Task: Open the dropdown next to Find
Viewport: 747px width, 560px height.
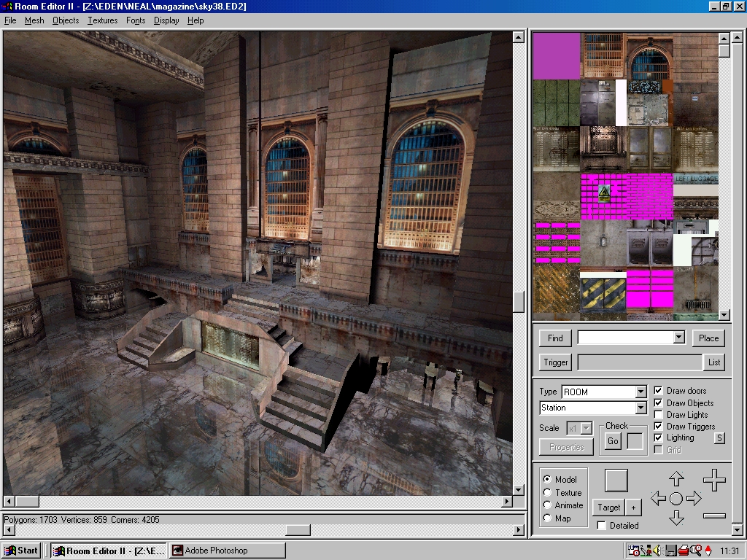Action: coord(678,338)
